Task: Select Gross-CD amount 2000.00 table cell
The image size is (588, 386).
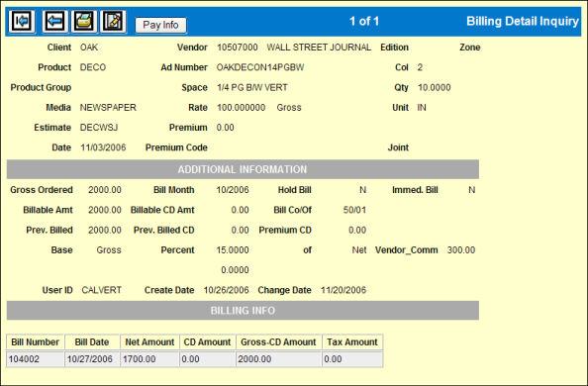Action: tap(278, 359)
